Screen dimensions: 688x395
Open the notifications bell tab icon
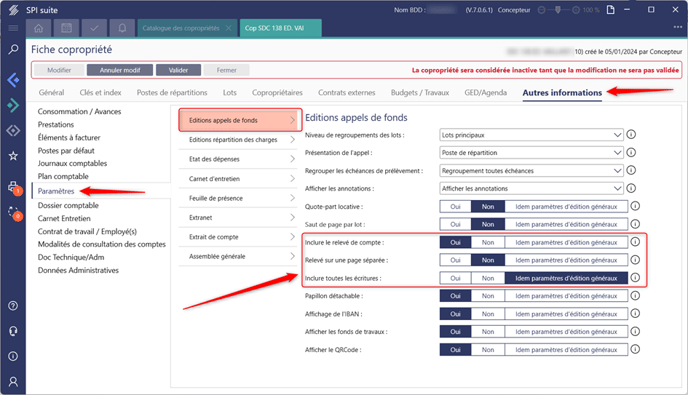coord(122,28)
